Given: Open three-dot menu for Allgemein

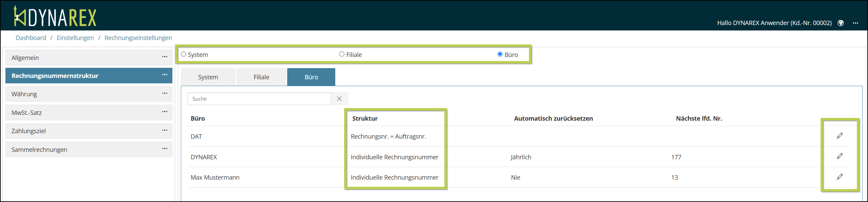Looking at the screenshot, I should pos(165,57).
